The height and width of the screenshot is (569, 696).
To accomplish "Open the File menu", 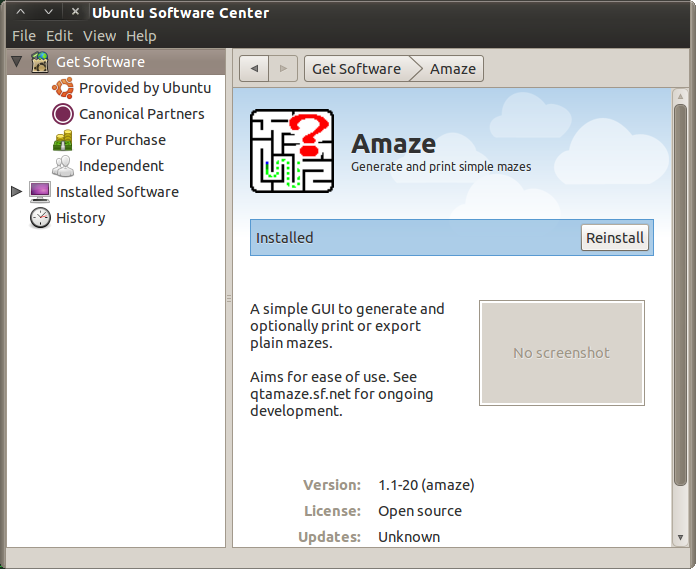I will point(24,36).
